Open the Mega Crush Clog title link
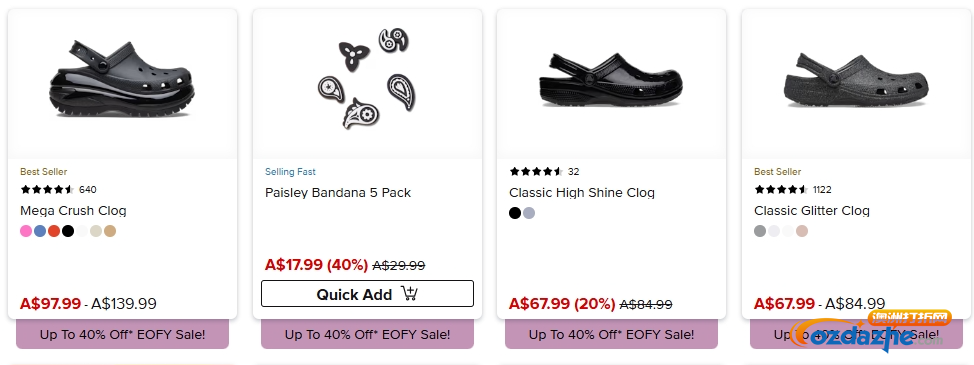 click(73, 211)
